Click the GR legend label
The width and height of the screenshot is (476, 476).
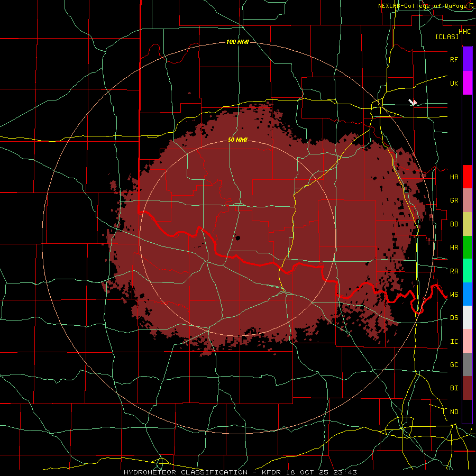point(454,200)
